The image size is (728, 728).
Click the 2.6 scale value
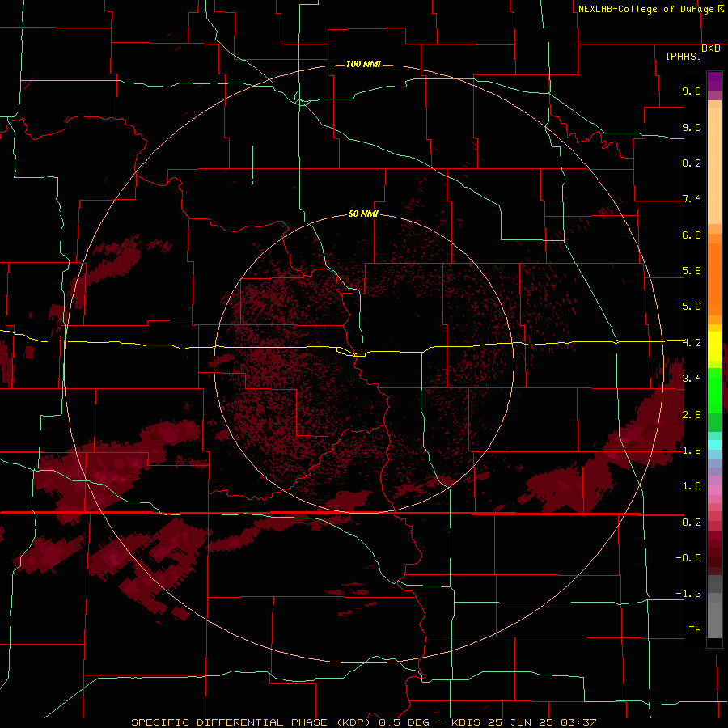pos(692,415)
